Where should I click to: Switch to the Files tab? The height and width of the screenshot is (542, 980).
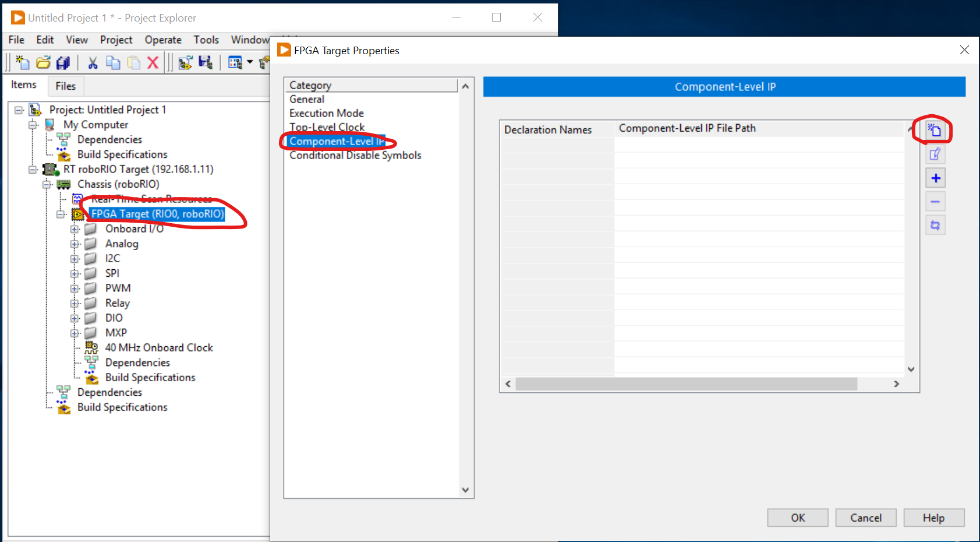point(65,86)
